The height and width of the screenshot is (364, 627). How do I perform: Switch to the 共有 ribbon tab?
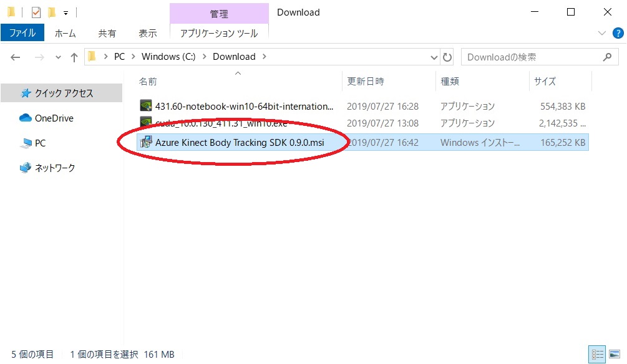107,33
